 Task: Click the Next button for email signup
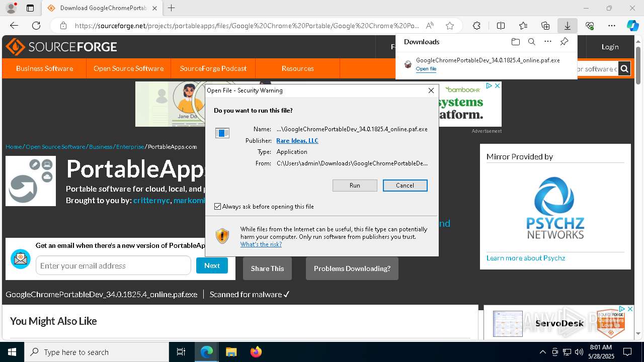pos(212,265)
